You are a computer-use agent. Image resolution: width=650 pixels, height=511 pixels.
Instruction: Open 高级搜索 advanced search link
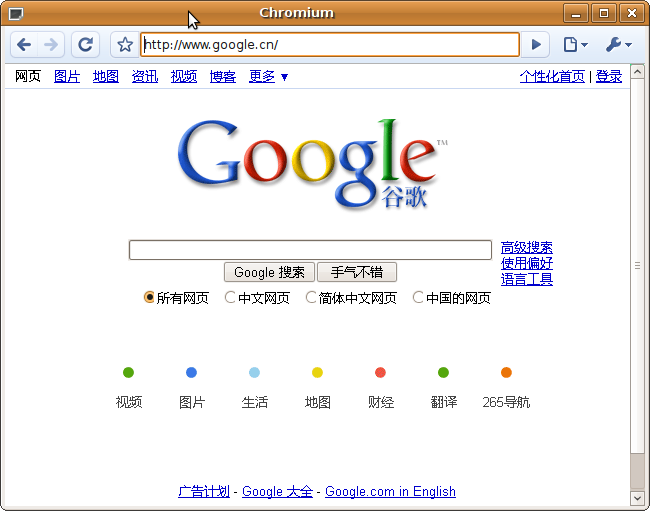(526, 247)
